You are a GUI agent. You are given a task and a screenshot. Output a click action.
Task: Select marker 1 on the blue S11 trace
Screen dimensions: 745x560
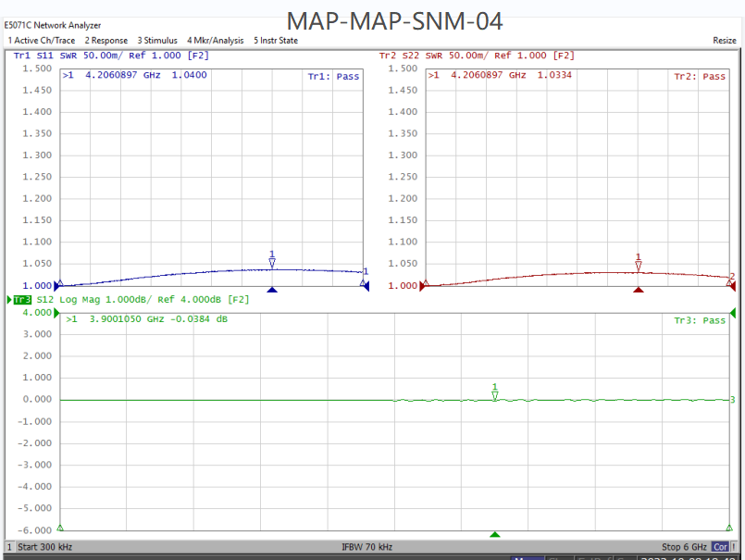pos(272,259)
